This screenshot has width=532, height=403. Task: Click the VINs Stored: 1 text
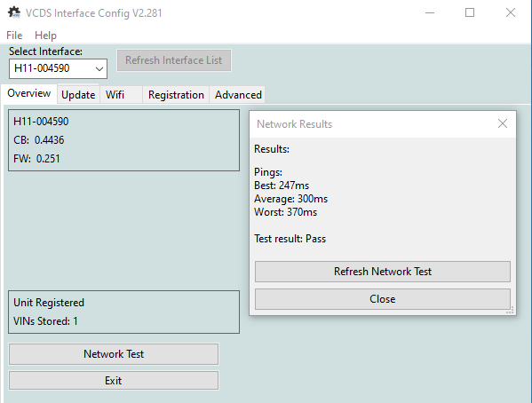(x=45, y=321)
